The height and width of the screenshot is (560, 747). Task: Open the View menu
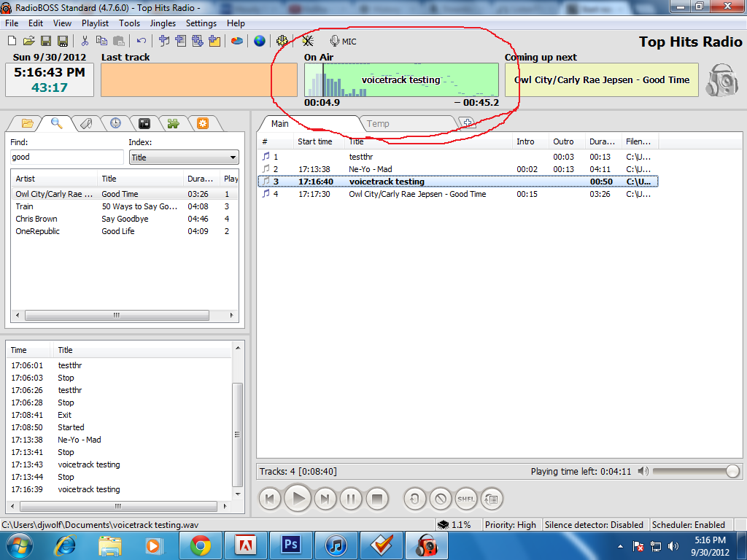tap(63, 23)
